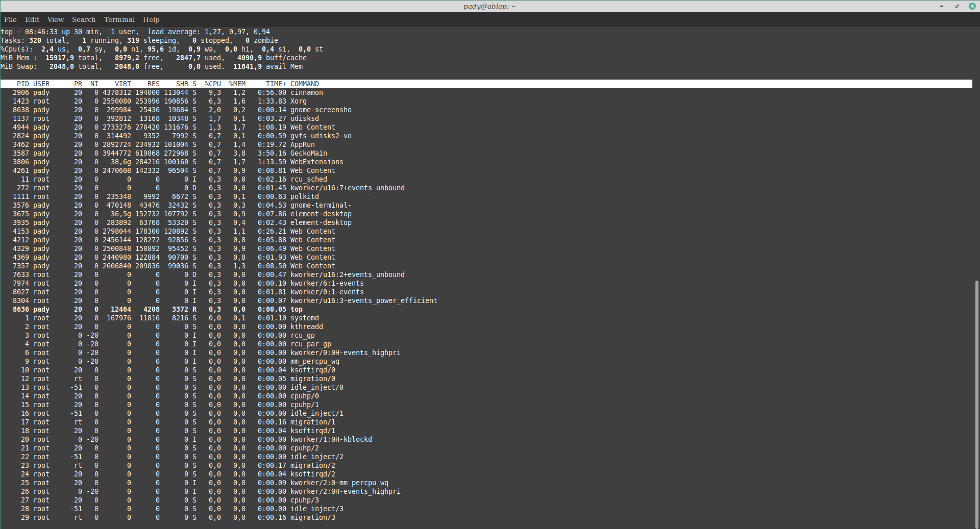
Task: Click the kthreadd process name
Action: [x=307, y=326]
